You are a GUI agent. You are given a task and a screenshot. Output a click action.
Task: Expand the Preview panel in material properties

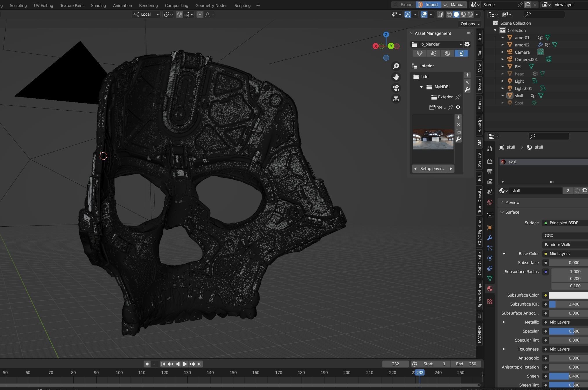[x=502, y=203]
